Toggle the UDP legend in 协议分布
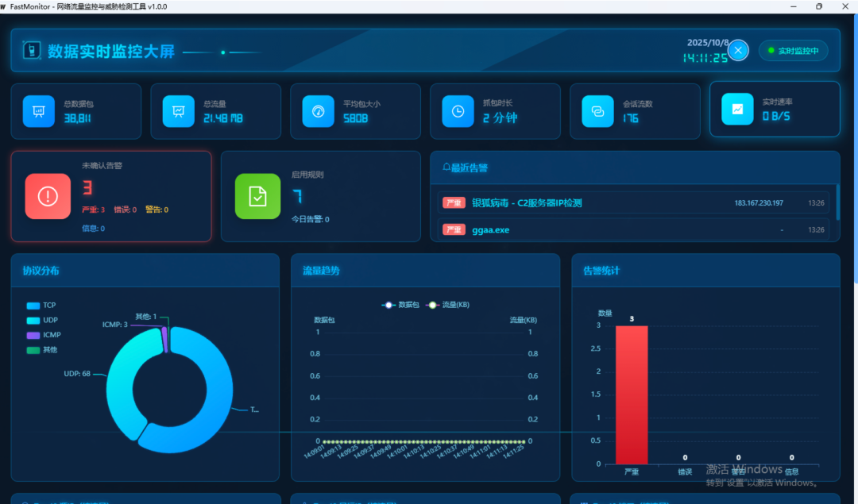Viewport: 858px width, 504px height. click(x=42, y=320)
